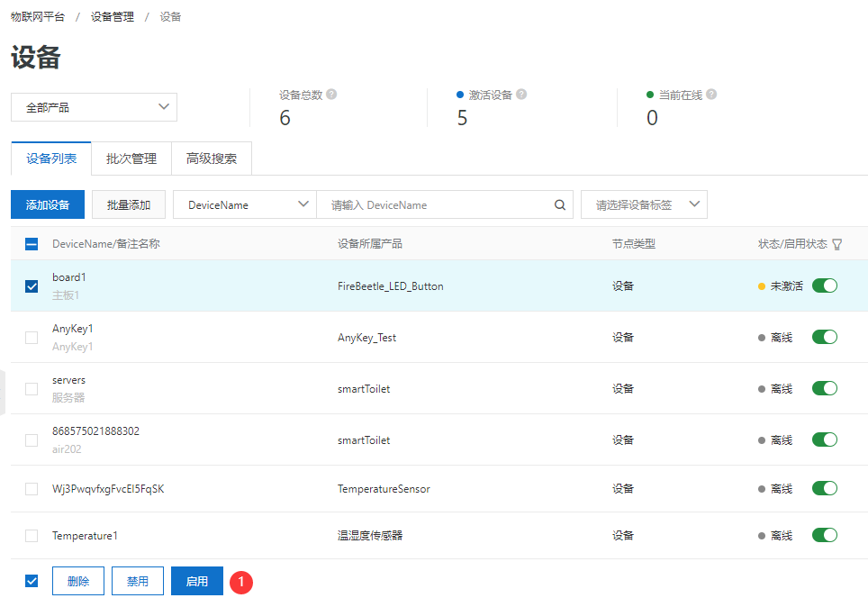Open device servers name
This screenshot has height=607, width=868.
(68, 380)
